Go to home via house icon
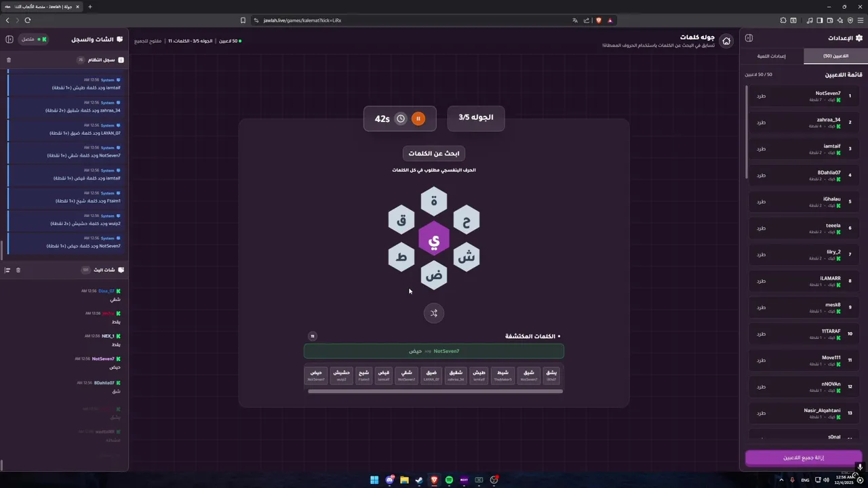Viewport: 868px width, 488px height. point(726,41)
